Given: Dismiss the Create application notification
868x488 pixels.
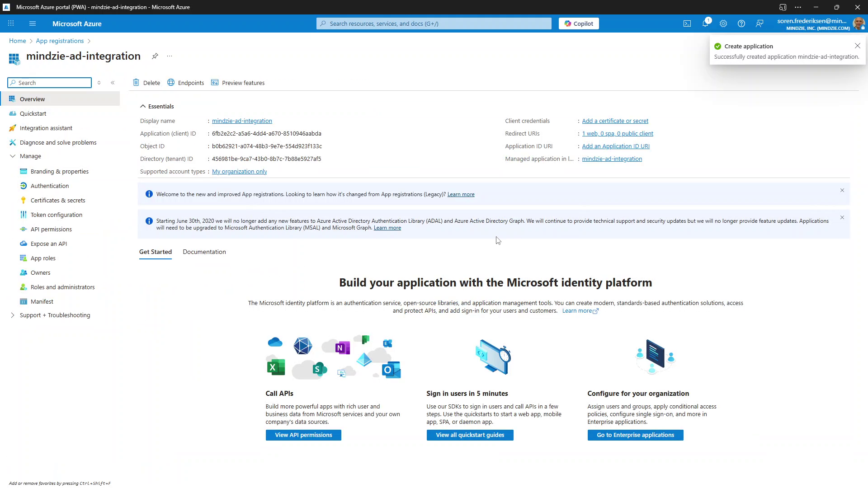Looking at the screenshot, I should (x=857, y=46).
